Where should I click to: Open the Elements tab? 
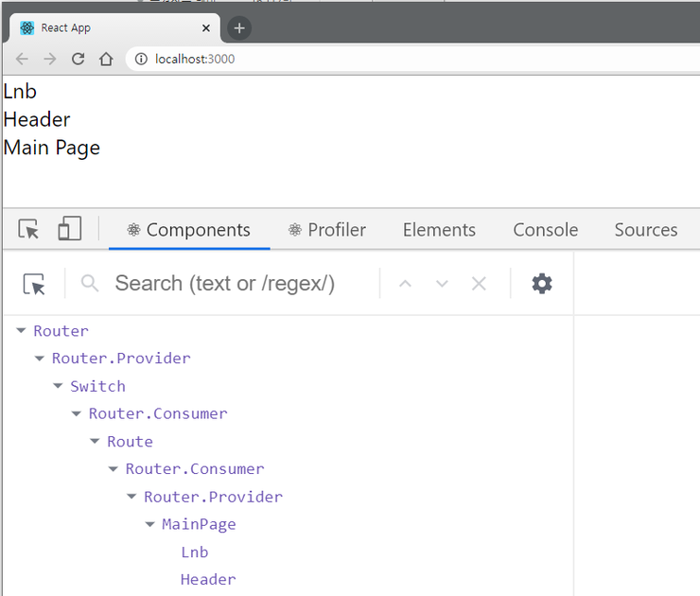(439, 231)
